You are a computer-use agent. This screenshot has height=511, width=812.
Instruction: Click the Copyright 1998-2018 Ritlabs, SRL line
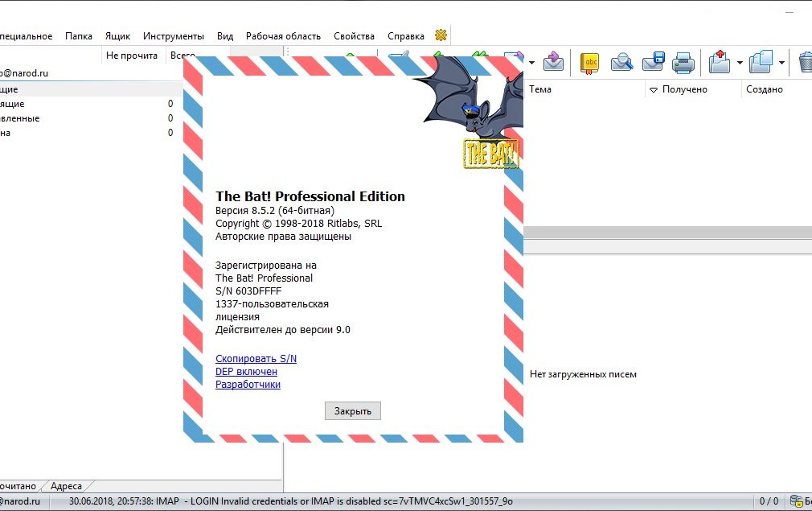(298, 224)
